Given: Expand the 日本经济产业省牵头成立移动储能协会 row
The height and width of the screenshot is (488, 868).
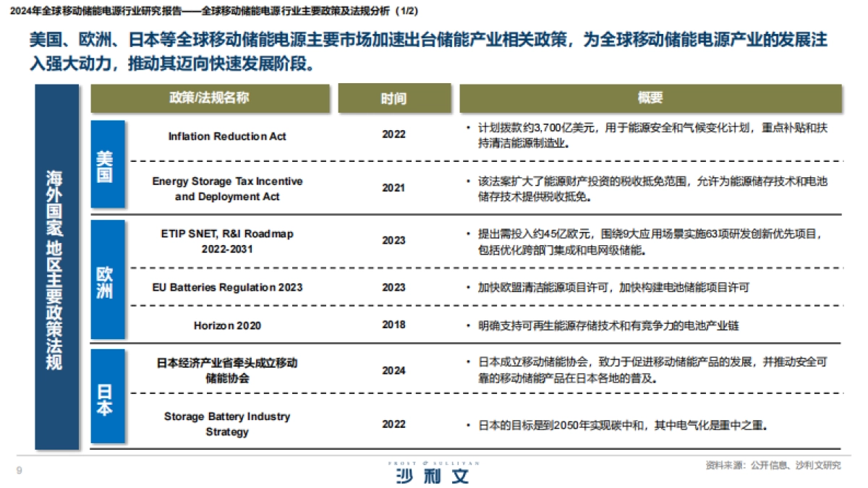Looking at the screenshot, I should [227, 371].
